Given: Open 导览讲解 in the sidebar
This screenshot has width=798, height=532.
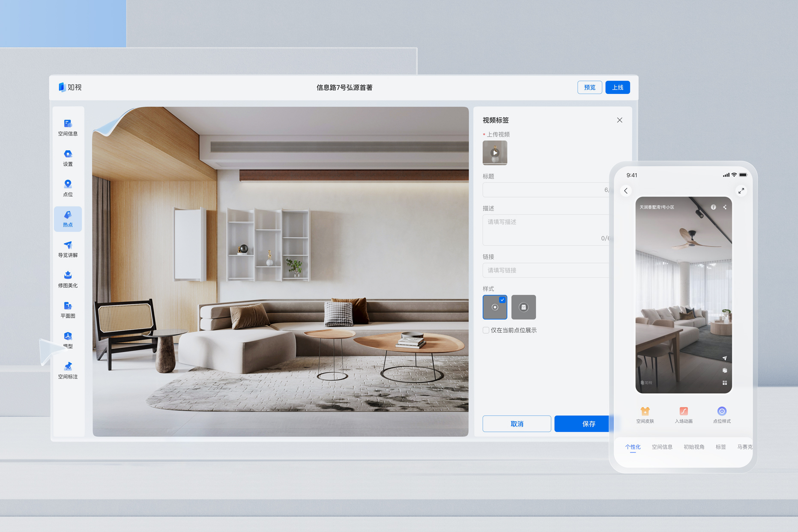Looking at the screenshot, I should 68,249.
